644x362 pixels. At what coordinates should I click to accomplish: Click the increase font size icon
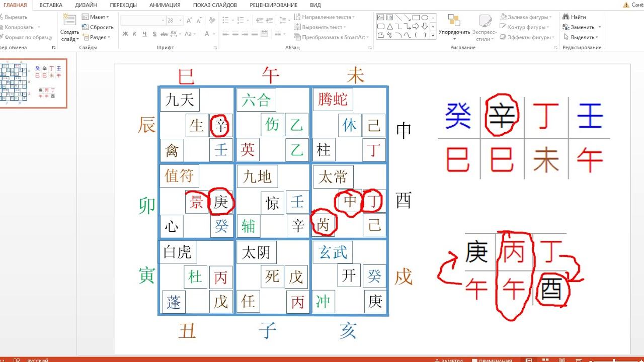(x=189, y=21)
